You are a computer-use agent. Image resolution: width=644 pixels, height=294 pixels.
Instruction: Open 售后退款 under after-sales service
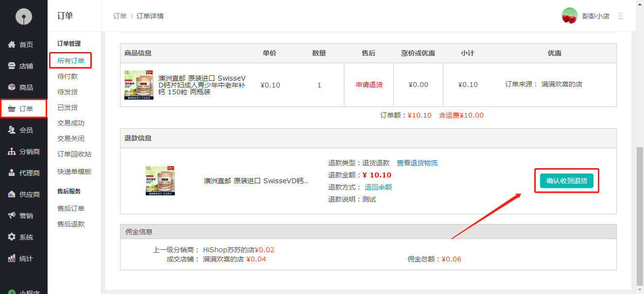point(71,224)
